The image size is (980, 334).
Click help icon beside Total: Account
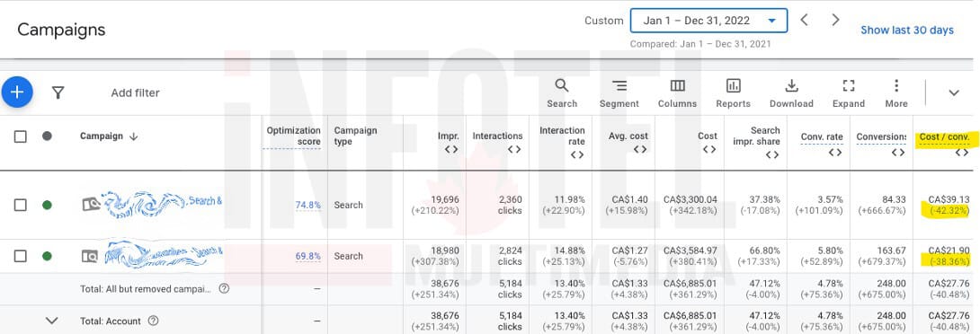point(153,321)
